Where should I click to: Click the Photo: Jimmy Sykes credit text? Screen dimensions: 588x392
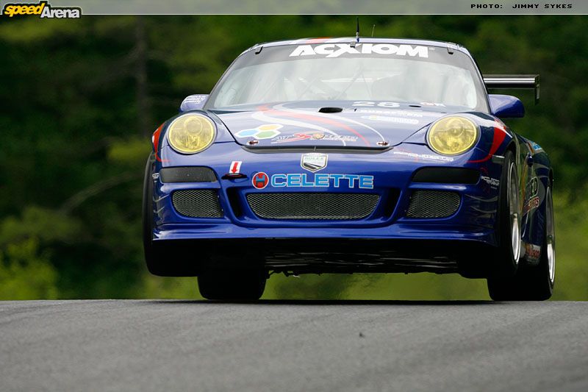[521, 7]
